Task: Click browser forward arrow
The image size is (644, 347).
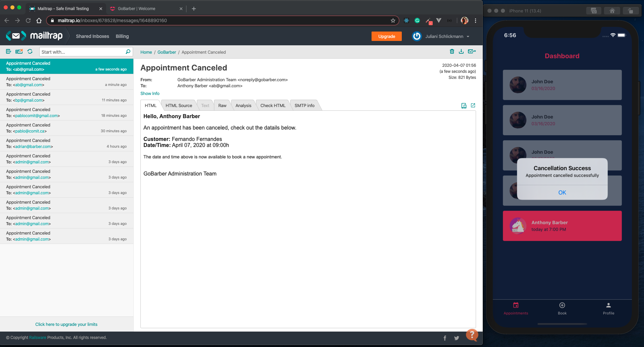Action: [17, 20]
